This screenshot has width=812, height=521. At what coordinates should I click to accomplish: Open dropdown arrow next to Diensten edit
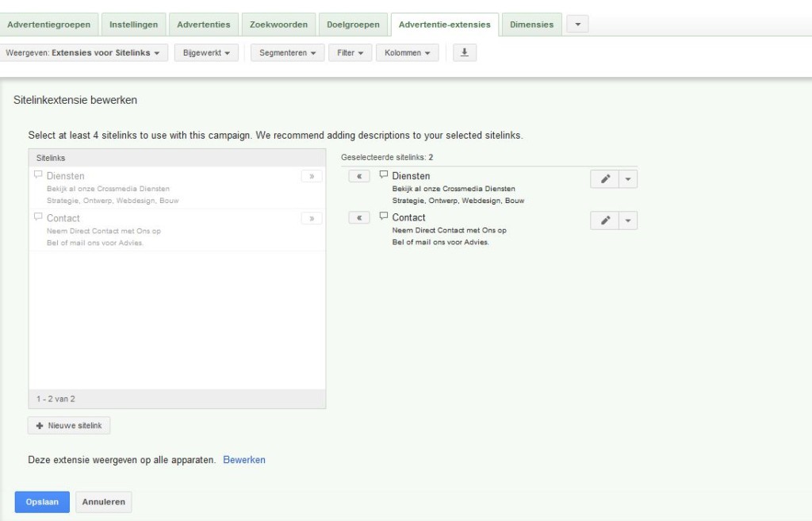coord(629,179)
